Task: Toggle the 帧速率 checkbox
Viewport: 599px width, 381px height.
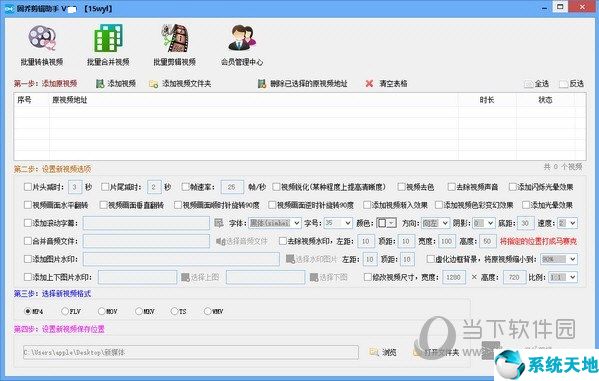Action: point(185,187)
